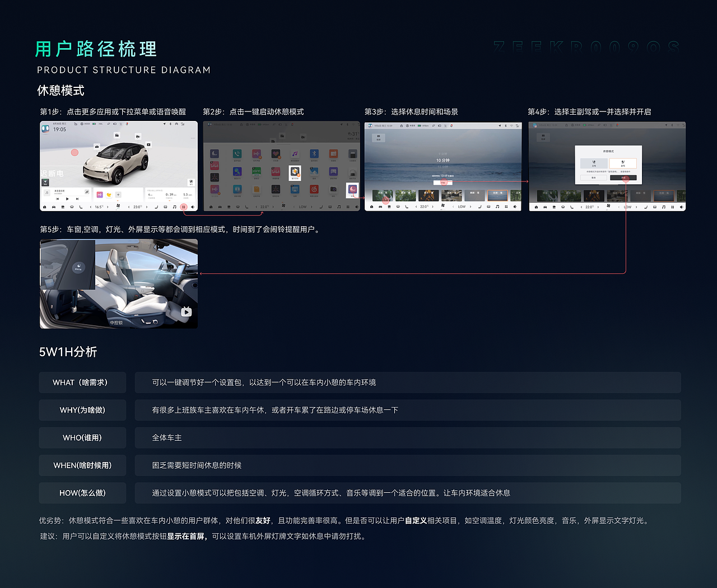Click the 5W1H分析 heading
The image size is (717, 588).
click(68, 352)
